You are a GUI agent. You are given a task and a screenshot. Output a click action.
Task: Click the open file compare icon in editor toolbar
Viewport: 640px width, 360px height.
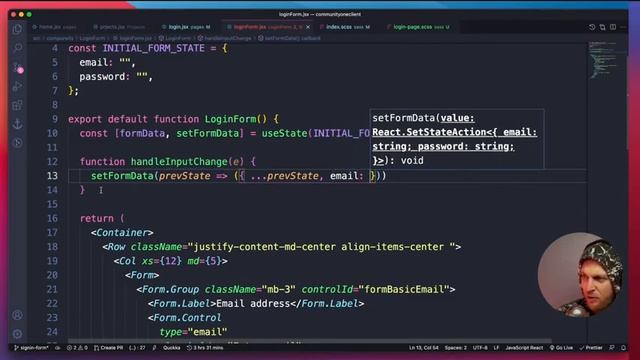click(602, 27)
